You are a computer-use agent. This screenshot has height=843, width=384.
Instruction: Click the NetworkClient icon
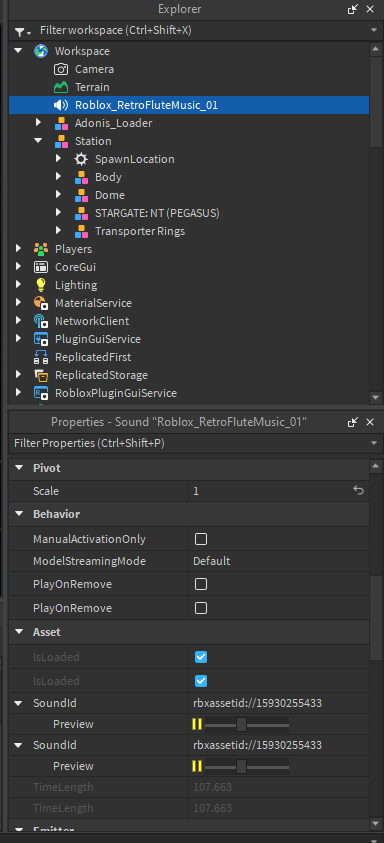click(x=41, y=321)
